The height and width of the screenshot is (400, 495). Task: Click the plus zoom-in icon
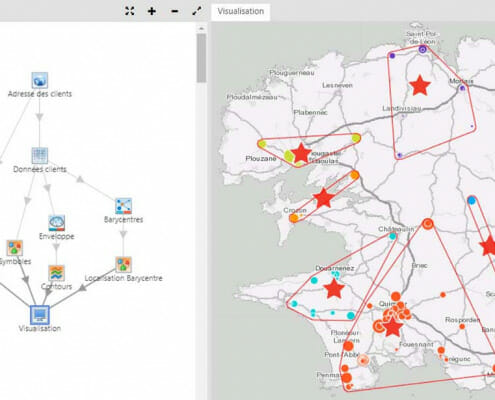tap(152, 11)
